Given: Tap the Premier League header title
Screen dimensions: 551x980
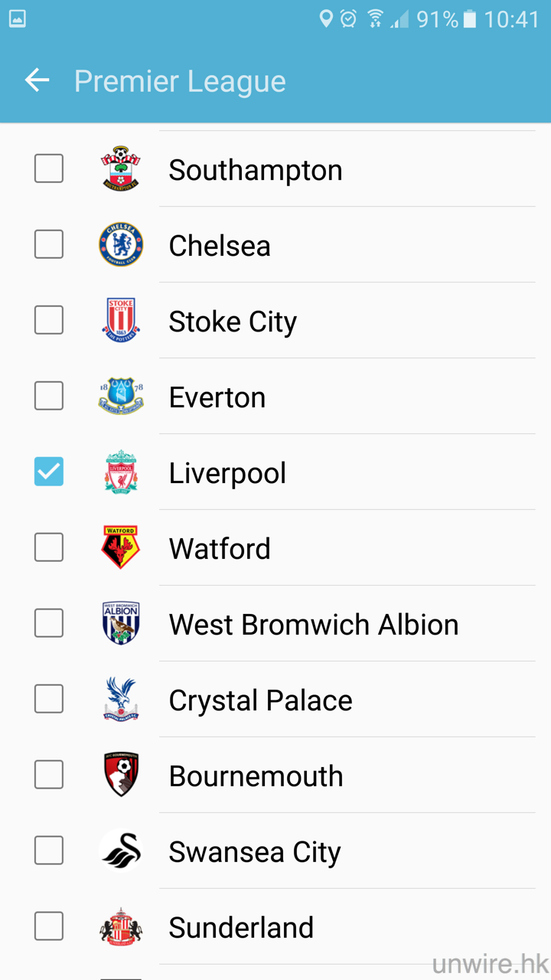Looking at the screenshot, I should click(180, 81).
